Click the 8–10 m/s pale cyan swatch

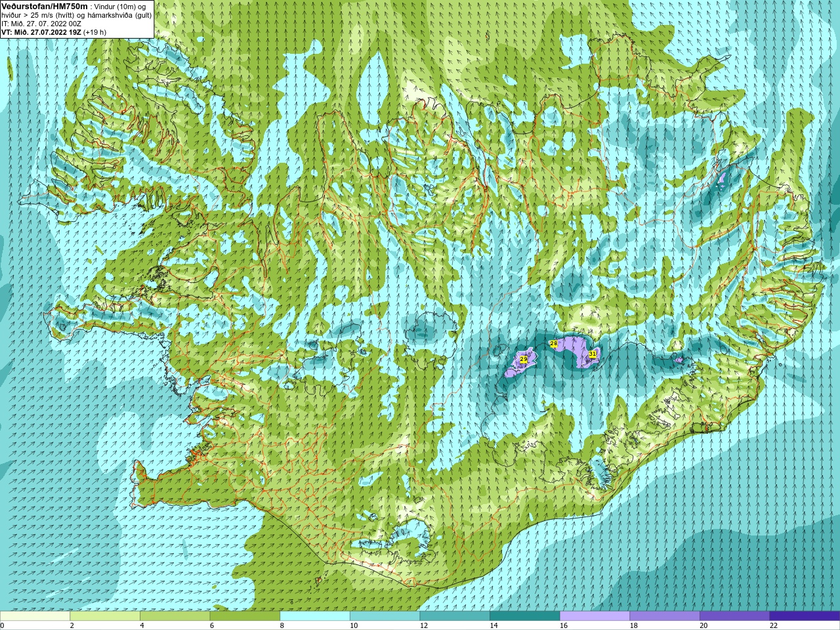pos(315,616)
